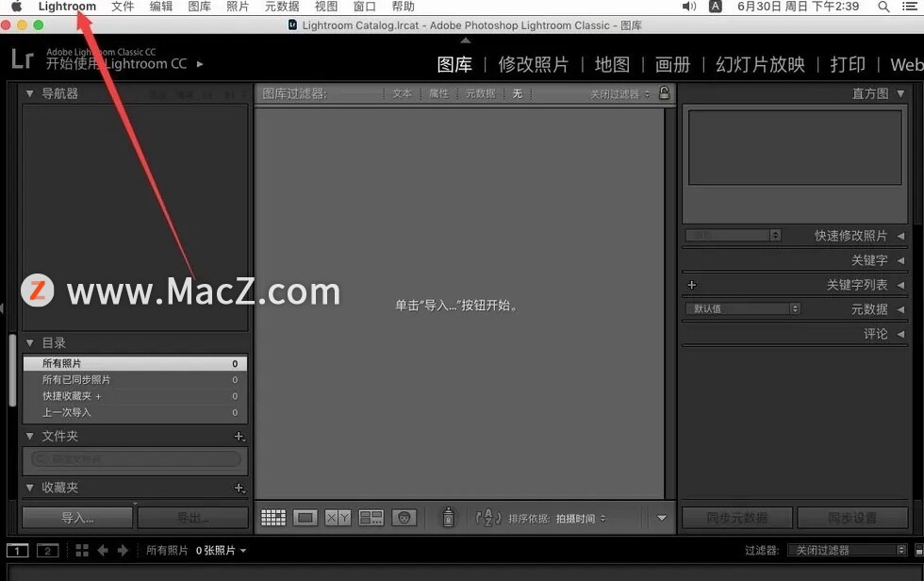
Task: Switch to the 打印 module
Action: click(848, 64)
